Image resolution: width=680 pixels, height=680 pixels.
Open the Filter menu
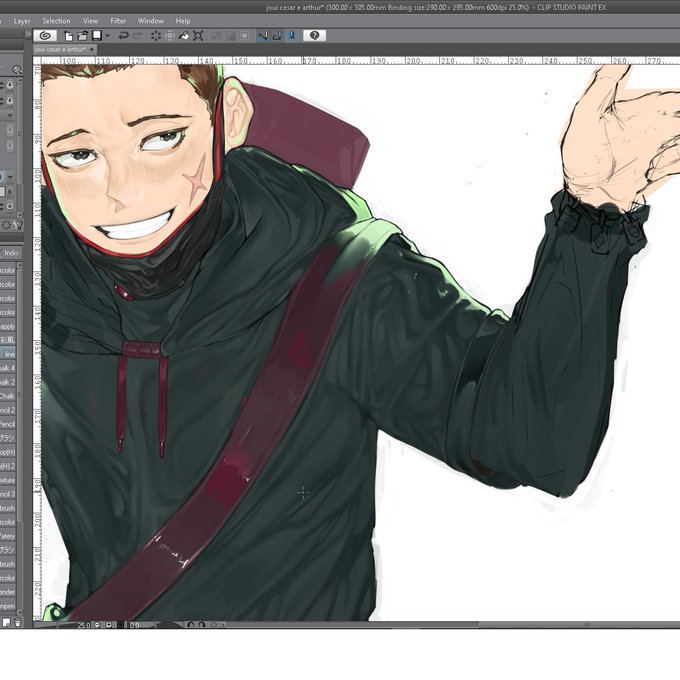click(x=118, y=21)
